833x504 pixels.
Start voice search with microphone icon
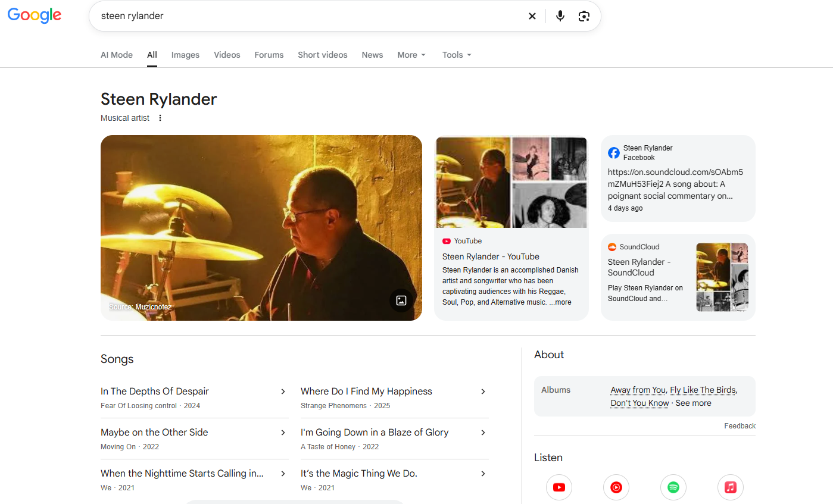(x=560, y=16)
